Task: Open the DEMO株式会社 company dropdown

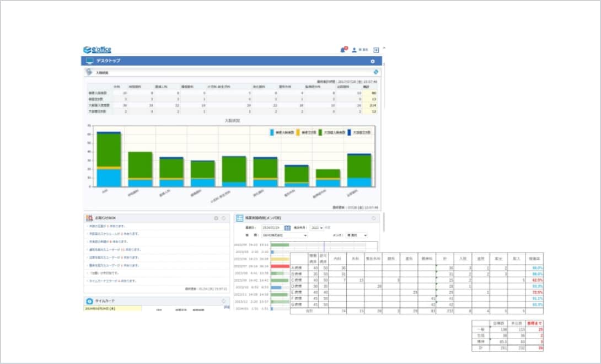Action: coord(285,235)
